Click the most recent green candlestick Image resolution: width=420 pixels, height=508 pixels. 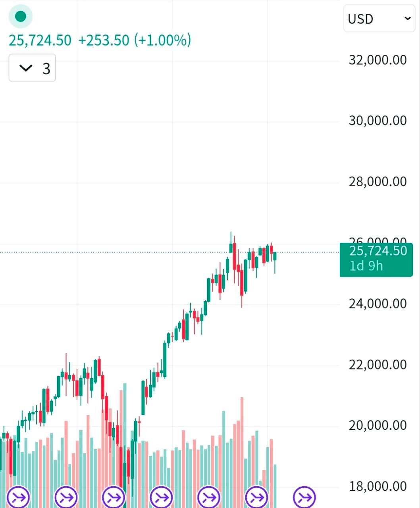(275, 256)
